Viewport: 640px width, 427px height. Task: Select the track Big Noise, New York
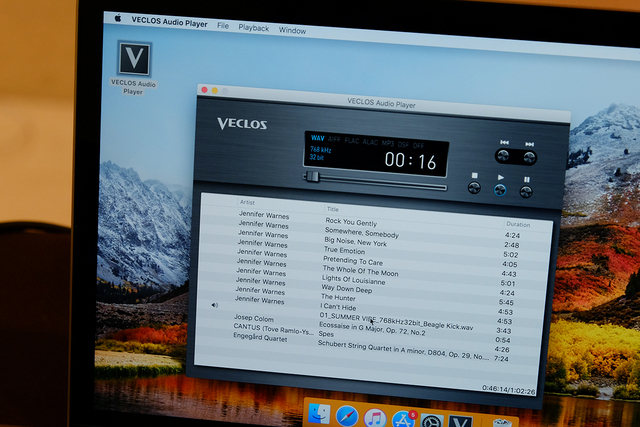[x=355, y=242]
